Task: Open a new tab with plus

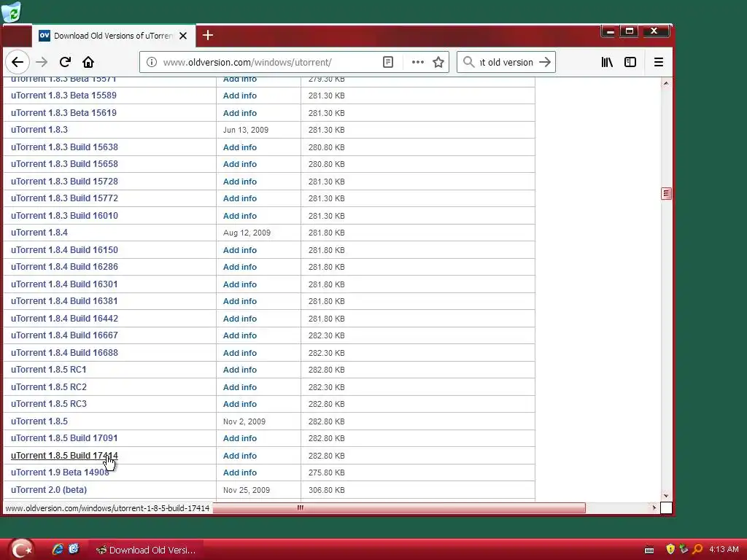Action: (x=208, y=35)
